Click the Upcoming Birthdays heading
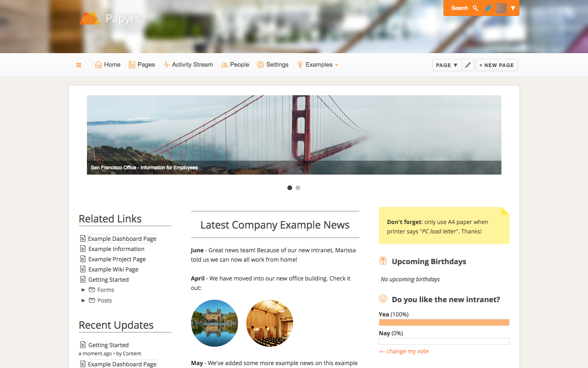The width and height of the screenshot is (588, 368). [x=429, y=262]
